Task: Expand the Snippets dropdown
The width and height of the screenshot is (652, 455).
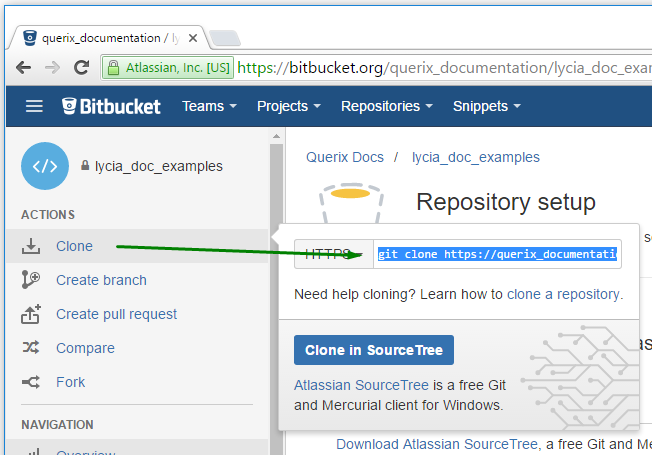Action: click(486, 106)
